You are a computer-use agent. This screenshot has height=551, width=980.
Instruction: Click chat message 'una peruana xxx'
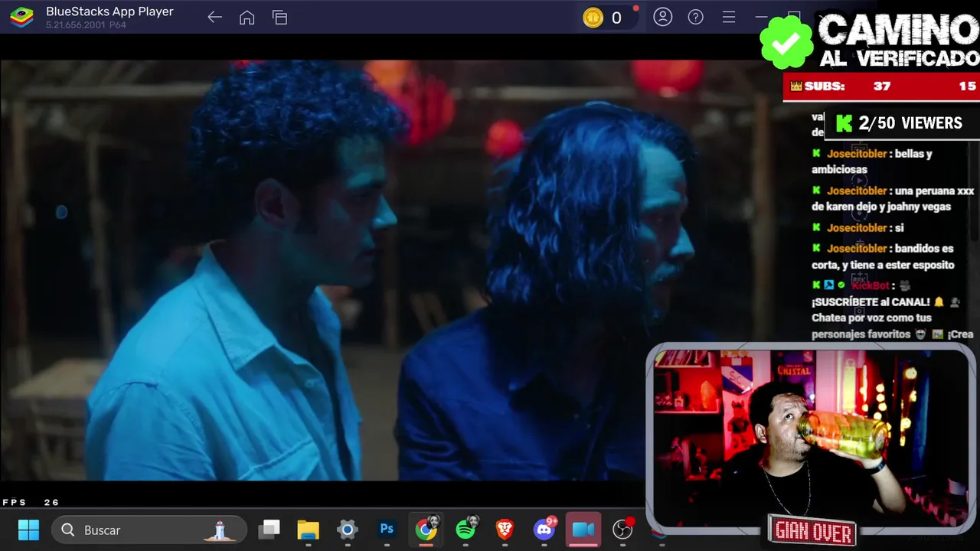point(893,198)
